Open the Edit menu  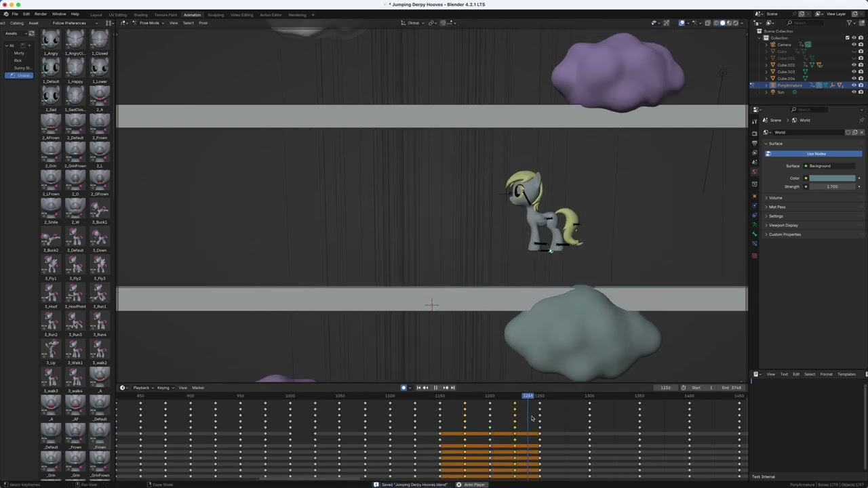click(26, 14)
